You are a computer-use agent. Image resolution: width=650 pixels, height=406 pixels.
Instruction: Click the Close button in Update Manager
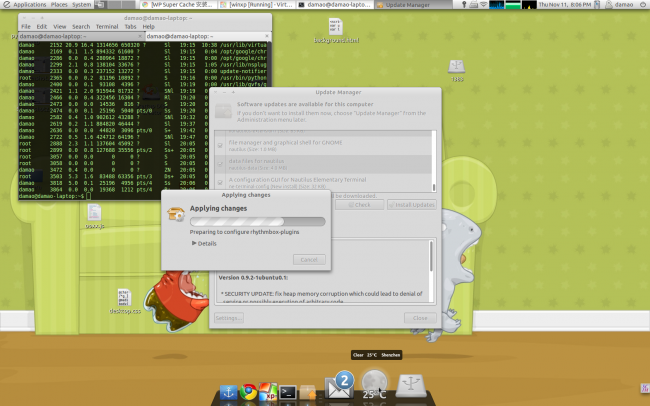[420, 318]
